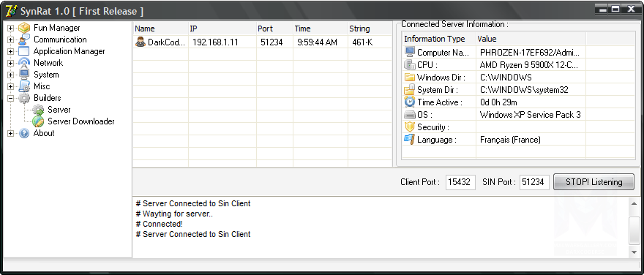Click the Client Port input field
Viewport: 644px width, 275px height.
(x=460, y=182)
